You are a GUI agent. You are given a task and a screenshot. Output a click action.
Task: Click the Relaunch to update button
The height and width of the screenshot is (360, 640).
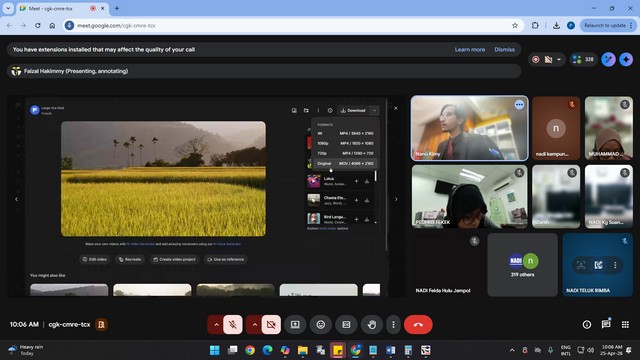[608, 25]
